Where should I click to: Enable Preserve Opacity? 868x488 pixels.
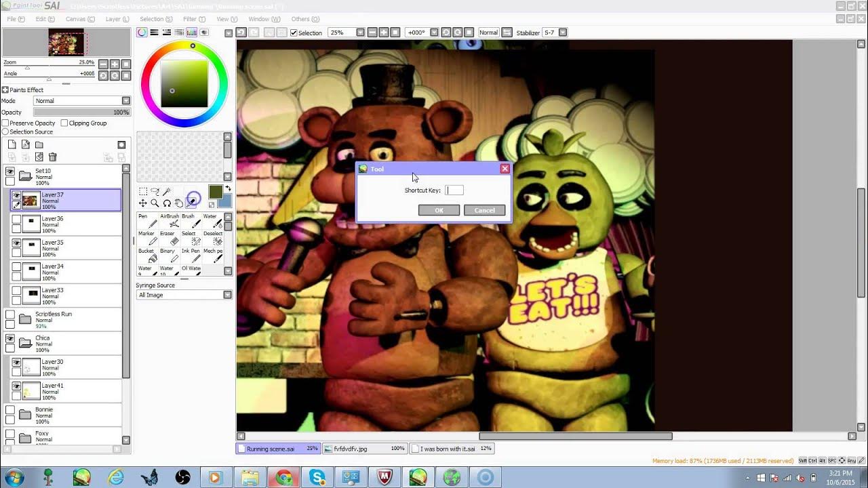point(6,123)
